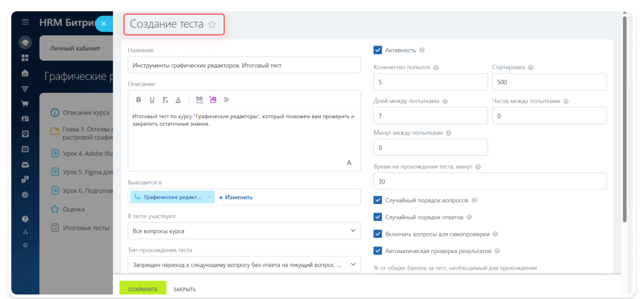This screenshot has height=299, width=644.
Task: Click the pink insert image icon
Action: [x=213, y=99]
